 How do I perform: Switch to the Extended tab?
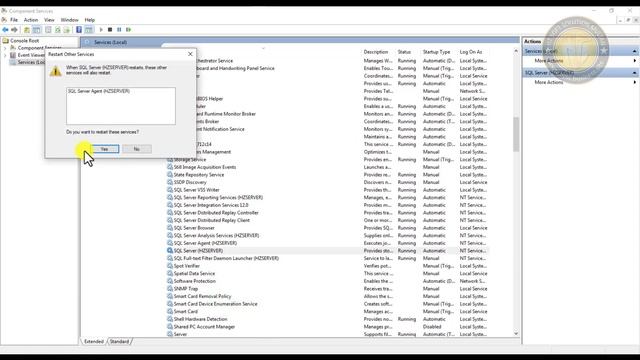94,341
